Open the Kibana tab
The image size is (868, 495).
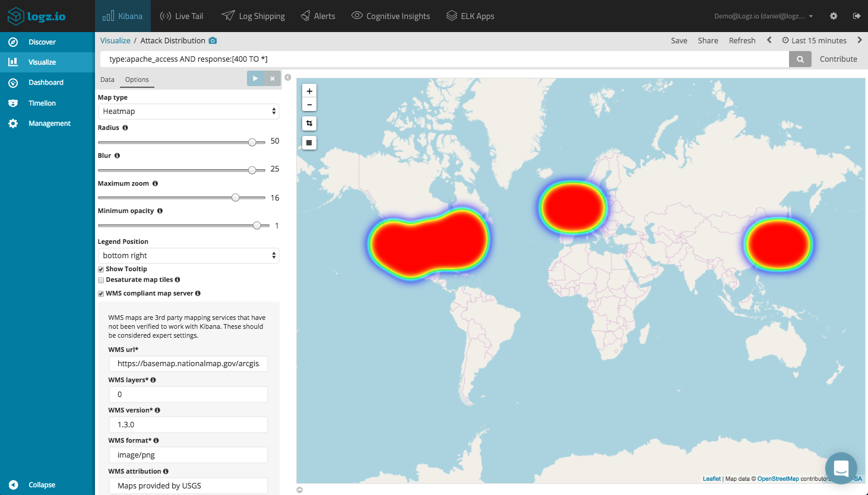[x=123, y=16]
